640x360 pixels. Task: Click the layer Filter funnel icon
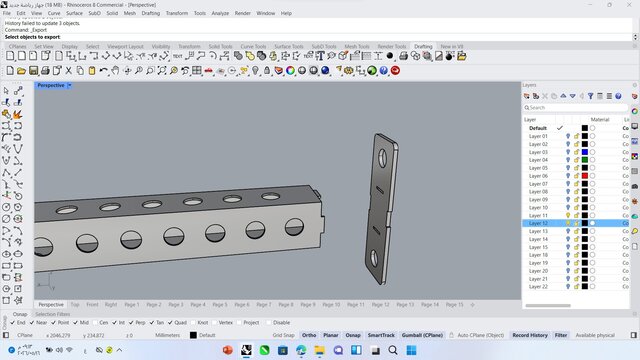pyautogui.click(x=591, y=96)
